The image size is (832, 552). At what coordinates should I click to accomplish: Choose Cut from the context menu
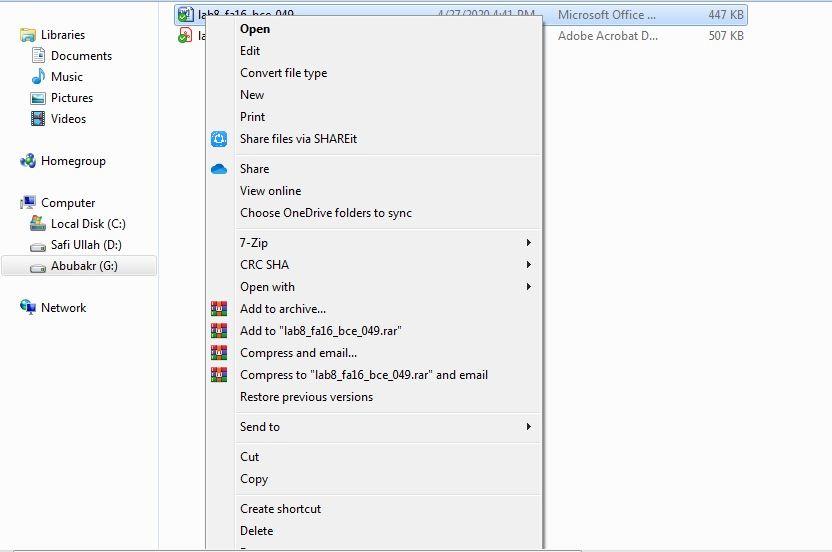pyautogui.click(x=249, y=456)
